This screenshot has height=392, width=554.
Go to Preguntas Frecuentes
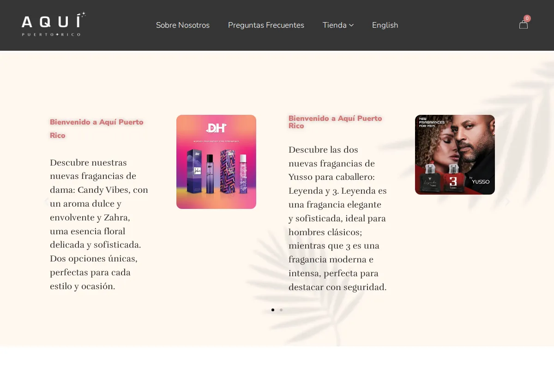(x=266, y=25)
